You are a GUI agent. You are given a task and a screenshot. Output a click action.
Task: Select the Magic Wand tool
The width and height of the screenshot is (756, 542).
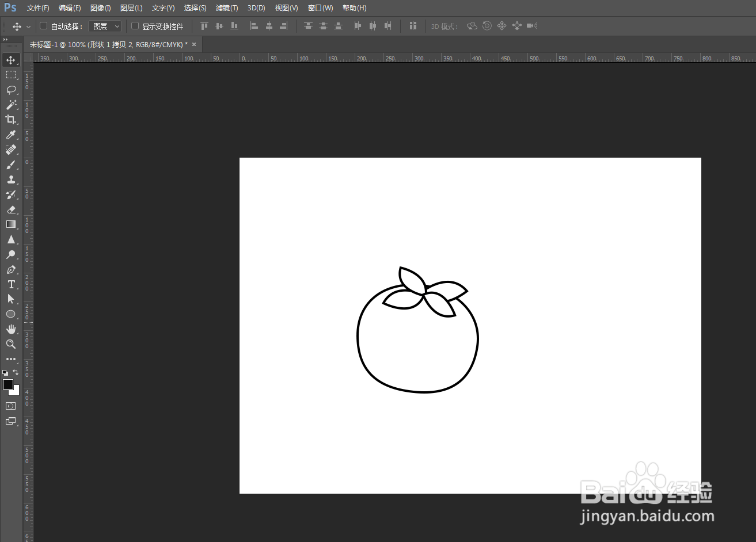tap(11, 105)
